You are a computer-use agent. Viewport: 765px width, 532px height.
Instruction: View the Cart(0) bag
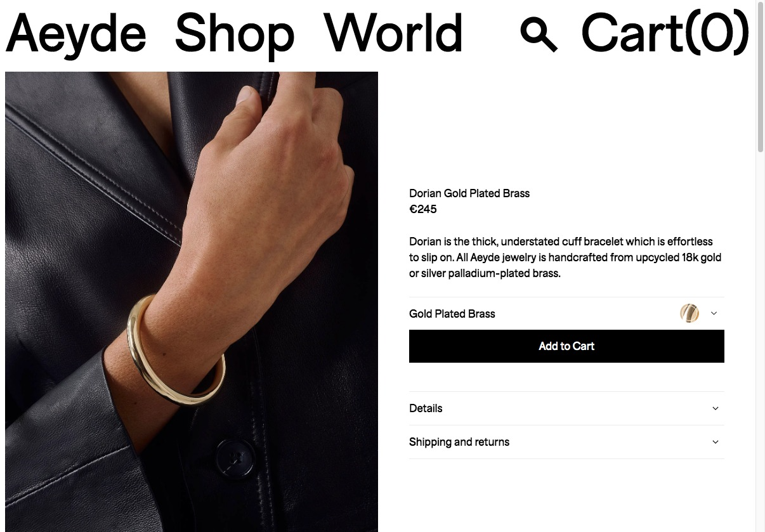[x=665, y=33]
